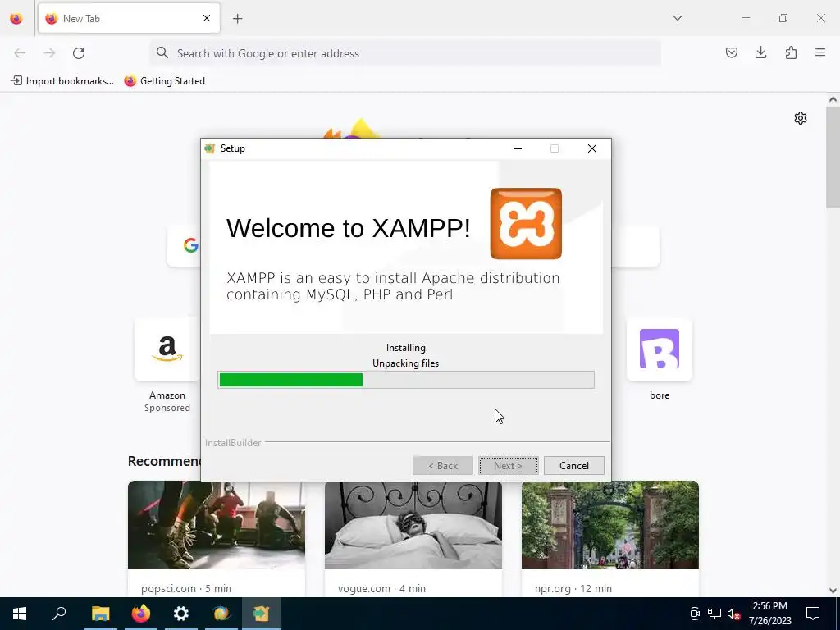Open the Downloads panel
Viewport: 840px width, 630px height.
coord(760,52)
